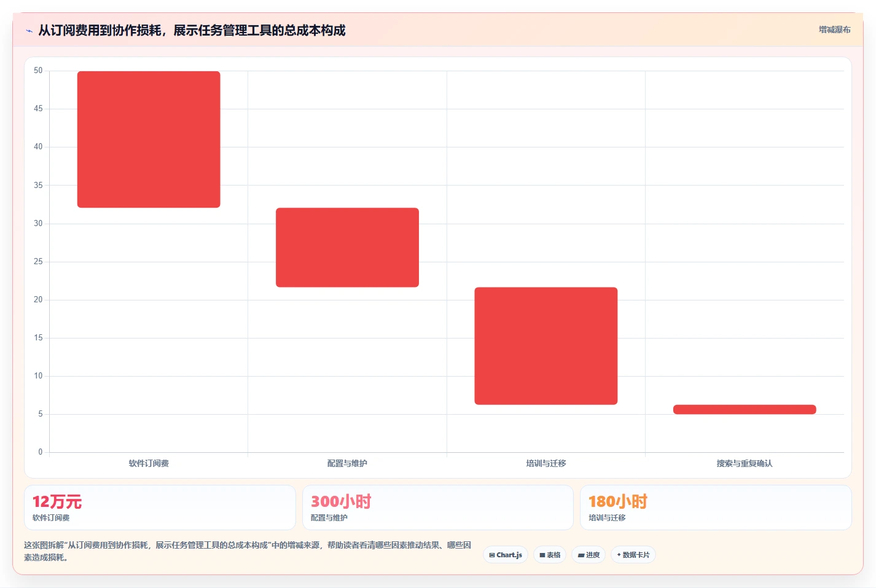Click the 增减瀑布 chart type label
The image size is (876, 588).
[834, 29]
